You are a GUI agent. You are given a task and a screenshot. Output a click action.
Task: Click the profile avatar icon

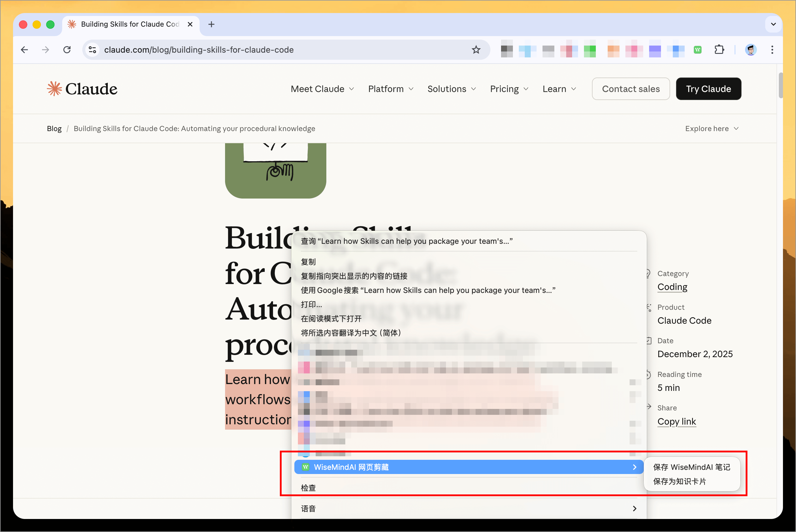pyautogui.click(x=750, y=50)
